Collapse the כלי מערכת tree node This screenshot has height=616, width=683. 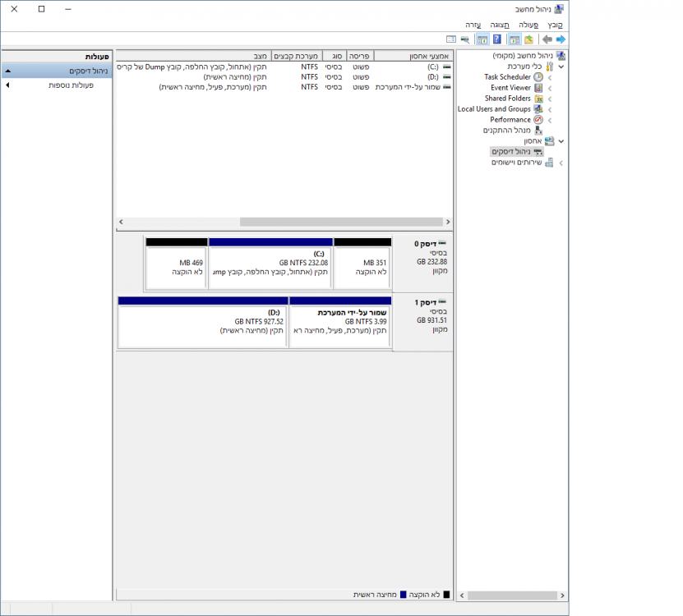click(561, 67)
